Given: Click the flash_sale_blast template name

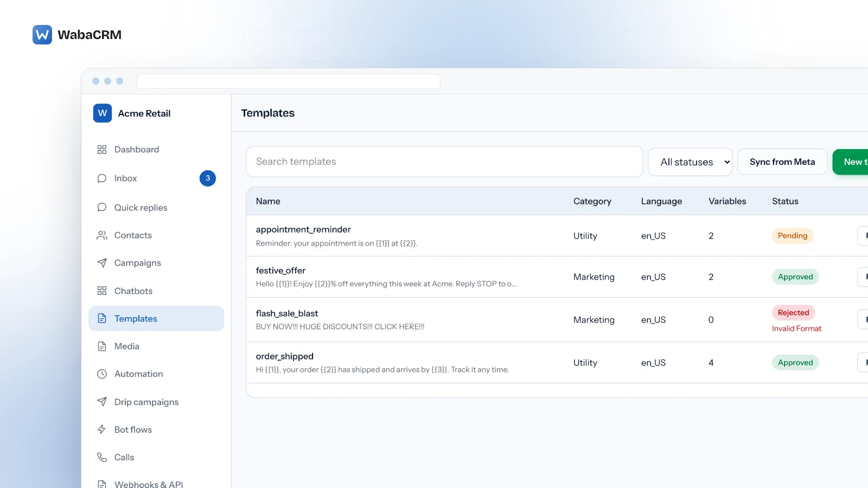Looking at the screenshot, I should [x=287, y=313].
